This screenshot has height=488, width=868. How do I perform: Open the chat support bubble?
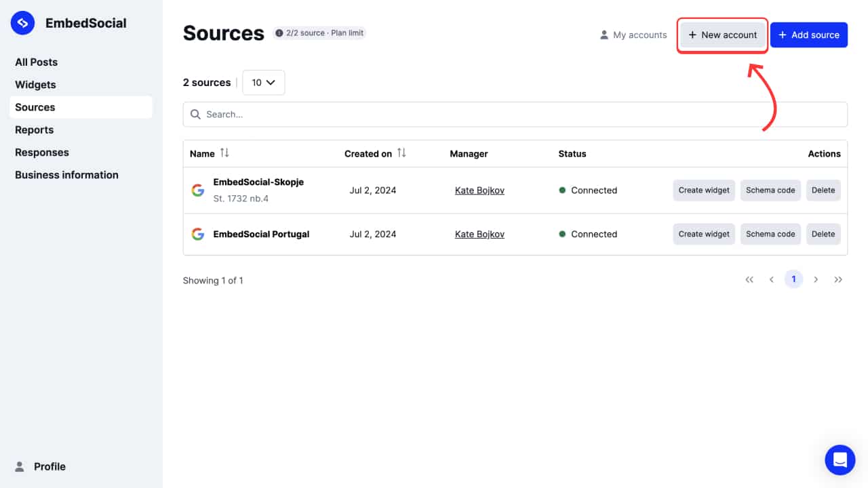[x=840, y=460]
